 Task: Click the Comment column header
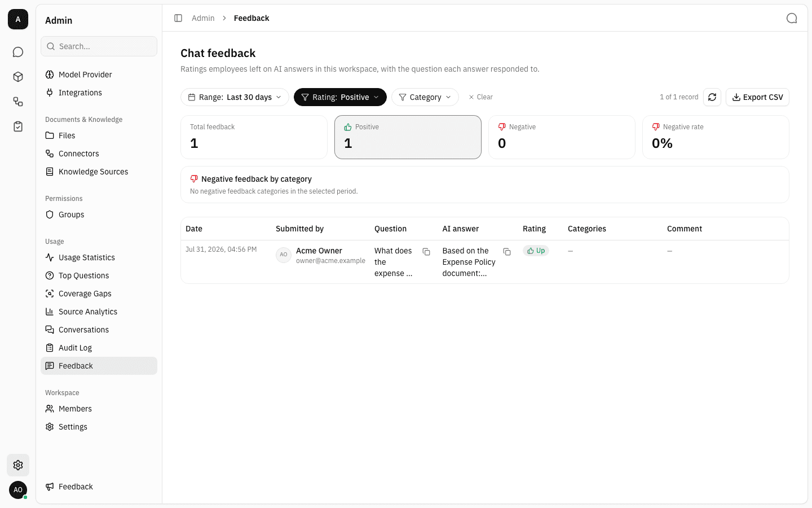coord(685,229)
